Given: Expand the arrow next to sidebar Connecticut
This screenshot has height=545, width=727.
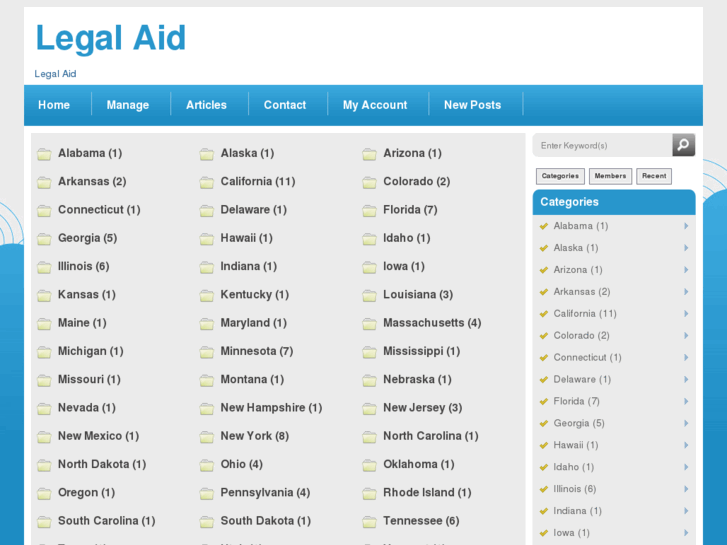Looking at the screenshot, I should tap(686, 357).
